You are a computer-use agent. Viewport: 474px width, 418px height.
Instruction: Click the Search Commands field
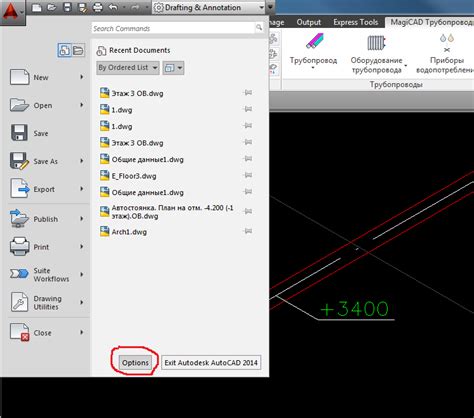173,28
